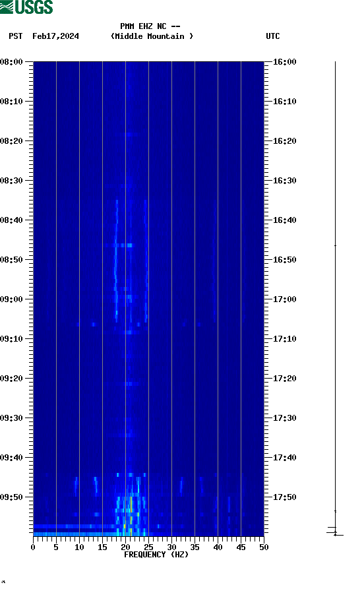The width and height of the screenshot is (364, 589).
Task: Click the 'FREQUENCY (HZ)' axis title
Action: pos(156,555)
